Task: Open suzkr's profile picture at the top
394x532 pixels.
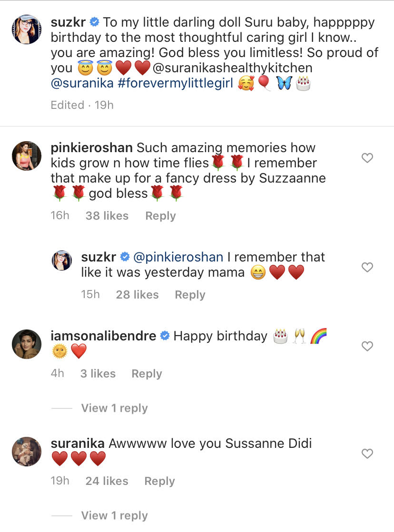Action: (x=27, y=29)
